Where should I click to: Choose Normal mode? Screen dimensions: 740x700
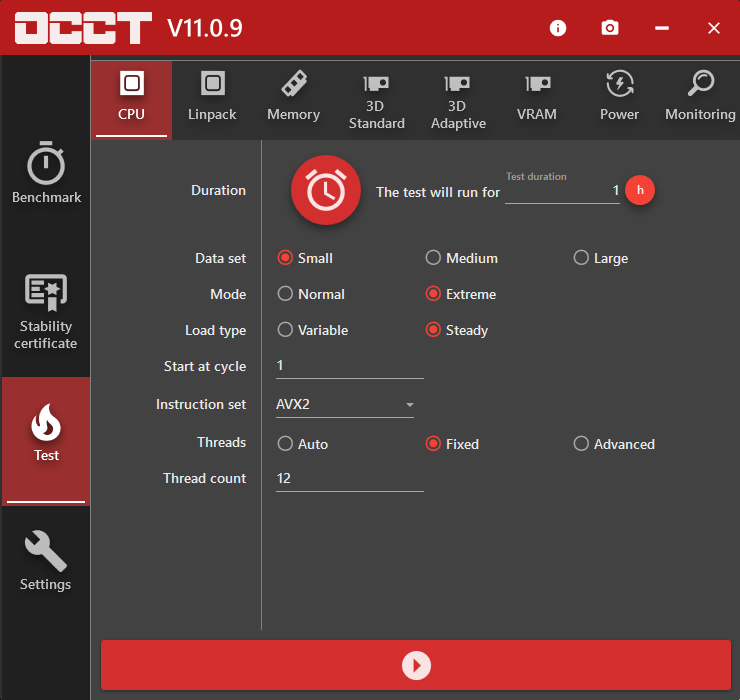tap(311, 294)
